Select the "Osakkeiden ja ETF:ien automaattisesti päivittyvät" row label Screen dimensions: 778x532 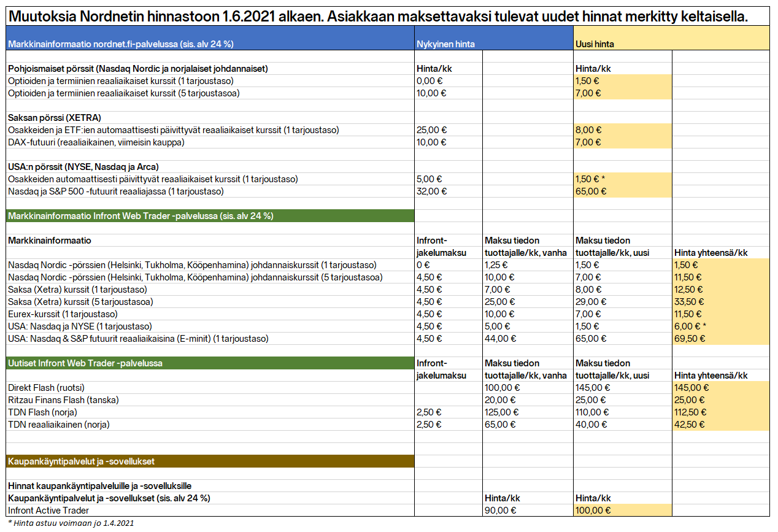pyautogui.click(x=174, y=130)
